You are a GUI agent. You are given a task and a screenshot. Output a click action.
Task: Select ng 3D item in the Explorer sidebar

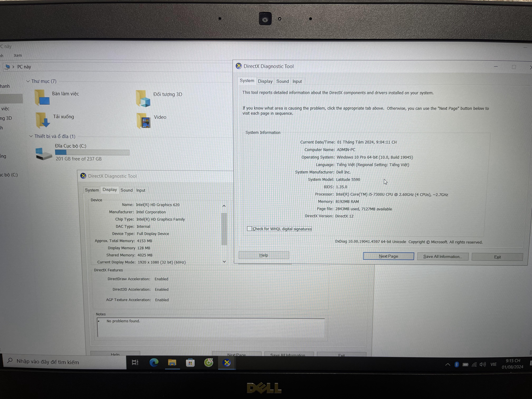(6, 118)
